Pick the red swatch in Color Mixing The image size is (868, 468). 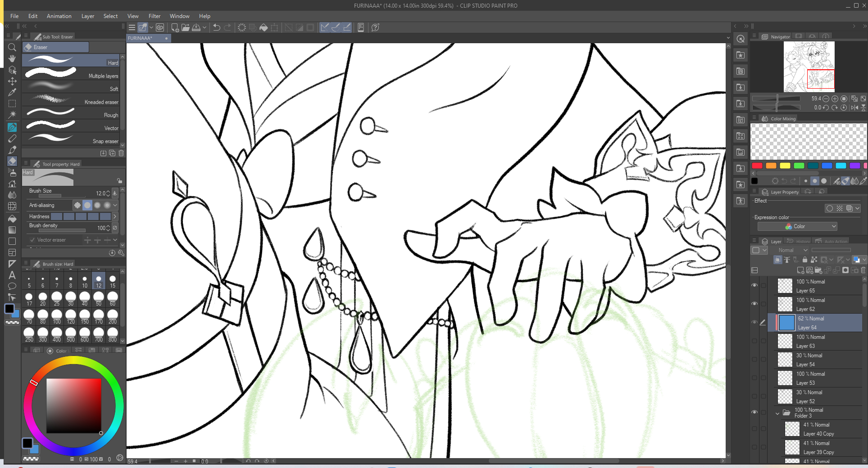pos(757,166)
